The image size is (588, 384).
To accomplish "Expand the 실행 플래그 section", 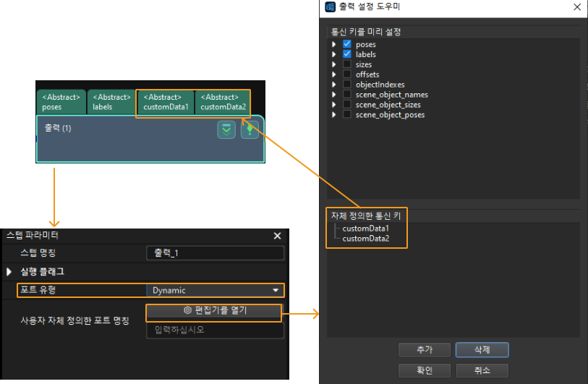I will point(9,272).
